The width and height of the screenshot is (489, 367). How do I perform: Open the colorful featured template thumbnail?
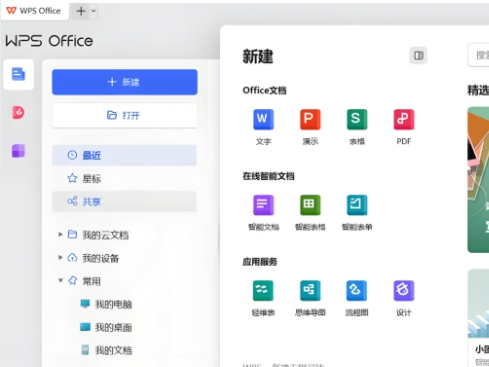click(478, 180)
